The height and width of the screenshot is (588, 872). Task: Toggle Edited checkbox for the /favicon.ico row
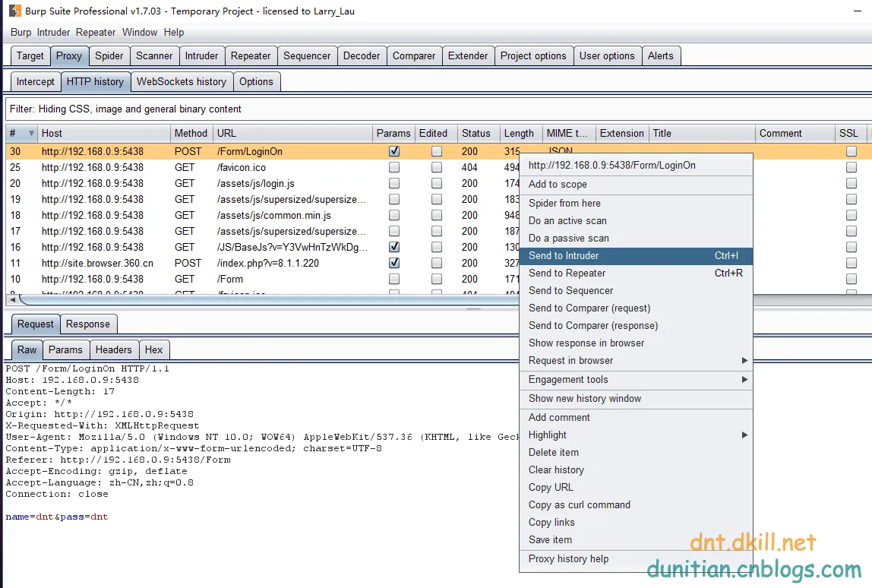point(437,167)
